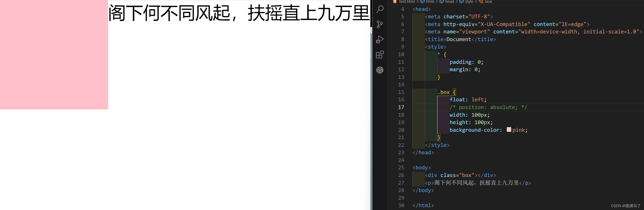The image size is (644, 210).
Task: Click the commented 'position: absolute;' line
Action: click(x=488, y=107)
